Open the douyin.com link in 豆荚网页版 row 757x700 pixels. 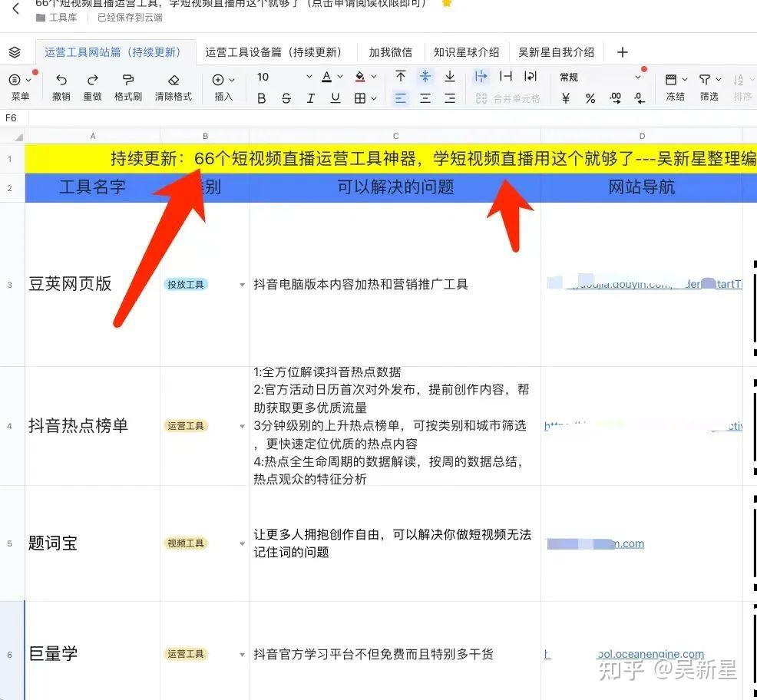pyautogui.click(x=646, y=284)
